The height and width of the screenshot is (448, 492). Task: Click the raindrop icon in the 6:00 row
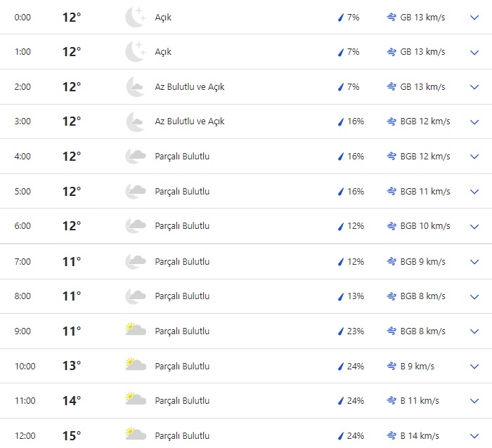pos(341,226)
